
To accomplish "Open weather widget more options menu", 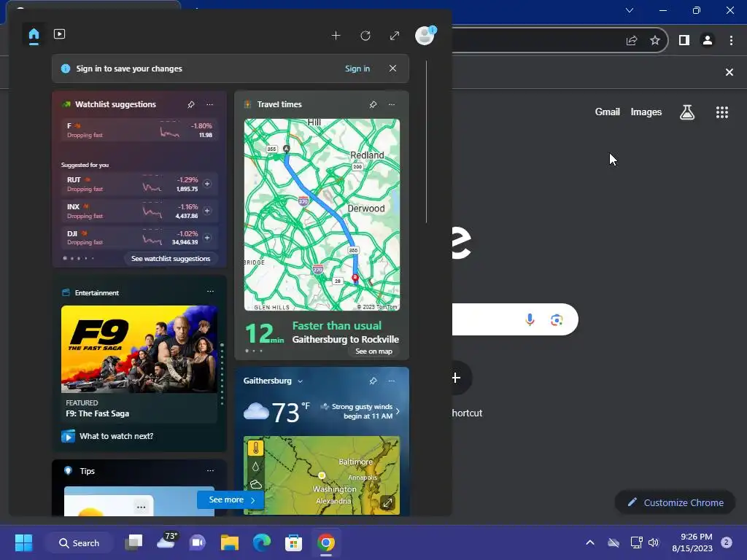I will point(392,381).
